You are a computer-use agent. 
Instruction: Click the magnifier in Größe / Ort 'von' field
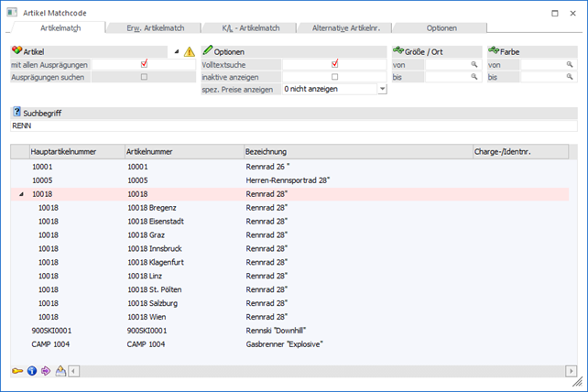pos(474,65)
